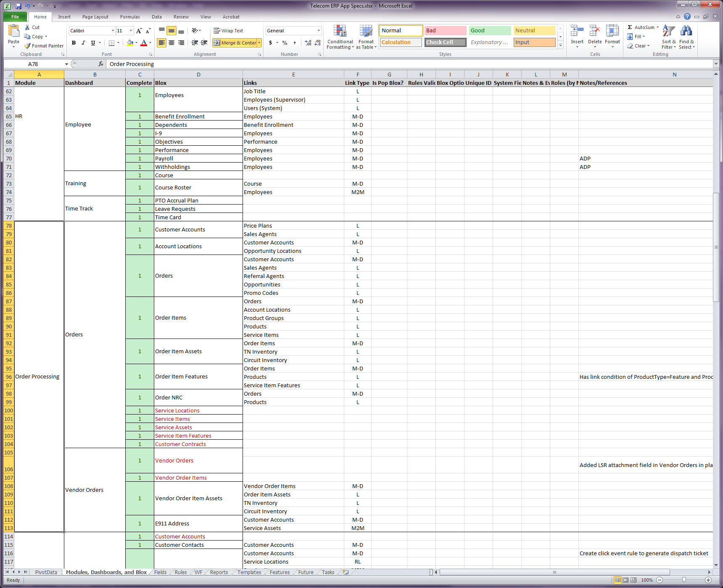Open Find & Select binoculars menu
The width and height of the screenshot is (723, 588).
coord(686,37)
